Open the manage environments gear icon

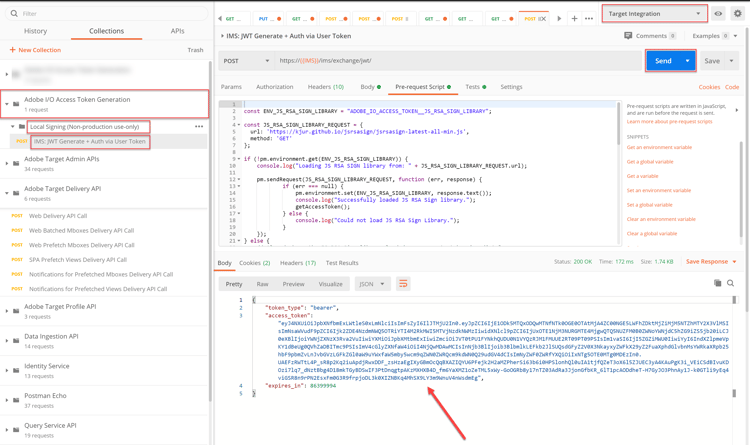[x=738, y=14]
